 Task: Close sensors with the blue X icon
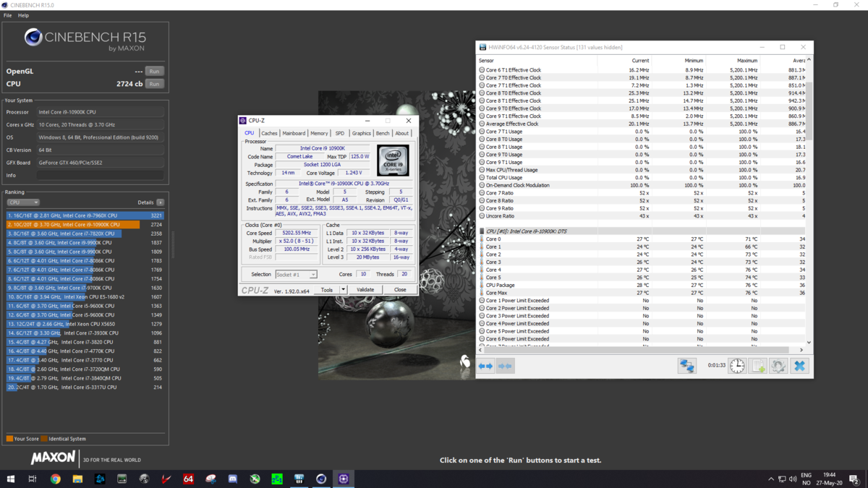pyautogui.click(x=799, y=366)
